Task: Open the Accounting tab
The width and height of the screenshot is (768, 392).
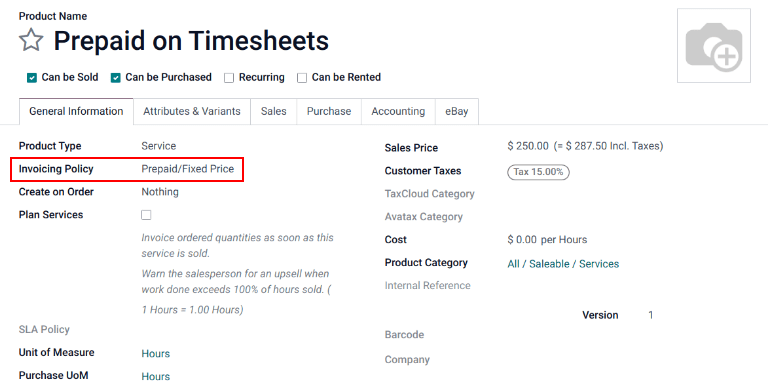Action: click(x=398, y=111)
